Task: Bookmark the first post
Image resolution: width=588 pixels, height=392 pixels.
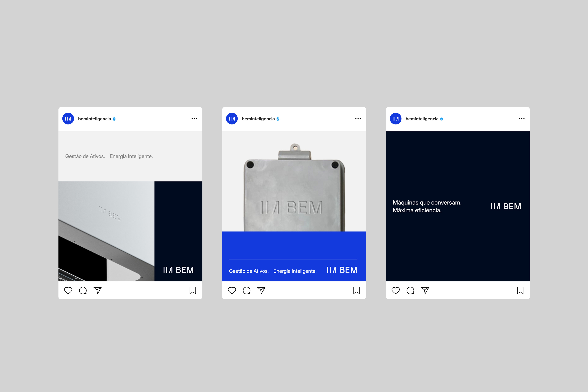Action: 192,290
